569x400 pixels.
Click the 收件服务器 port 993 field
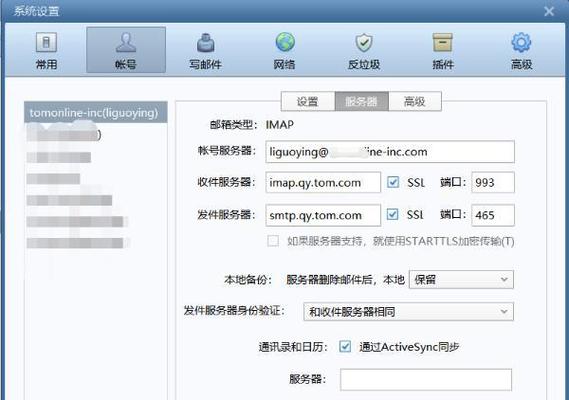point(493,182)
